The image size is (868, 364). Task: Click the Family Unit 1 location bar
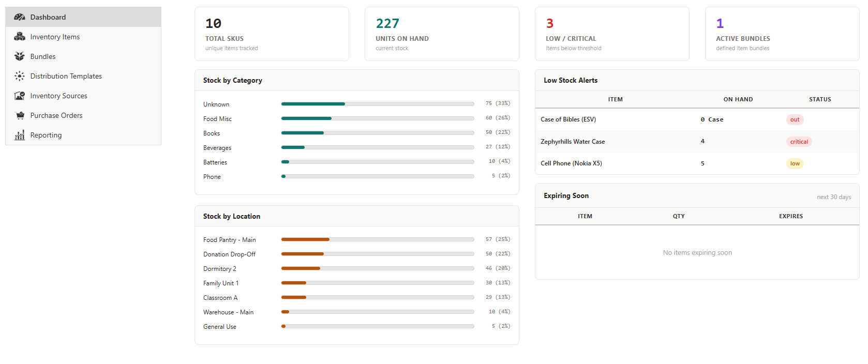click(378, 283)
